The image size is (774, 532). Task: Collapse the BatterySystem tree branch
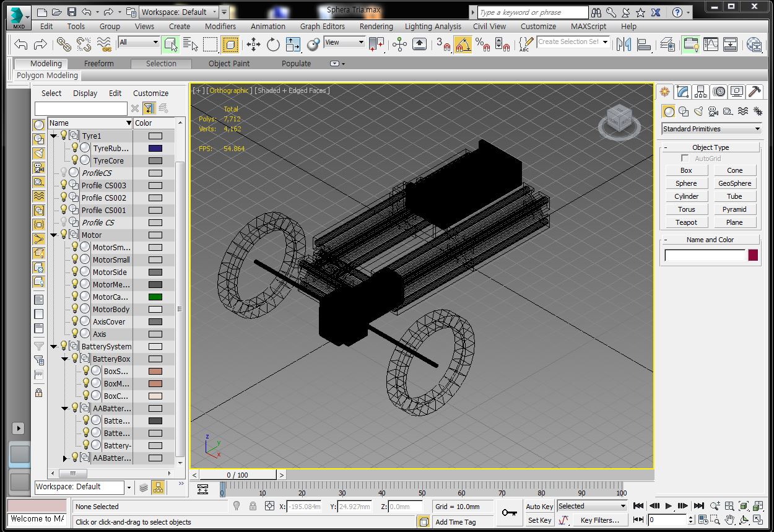54,346
